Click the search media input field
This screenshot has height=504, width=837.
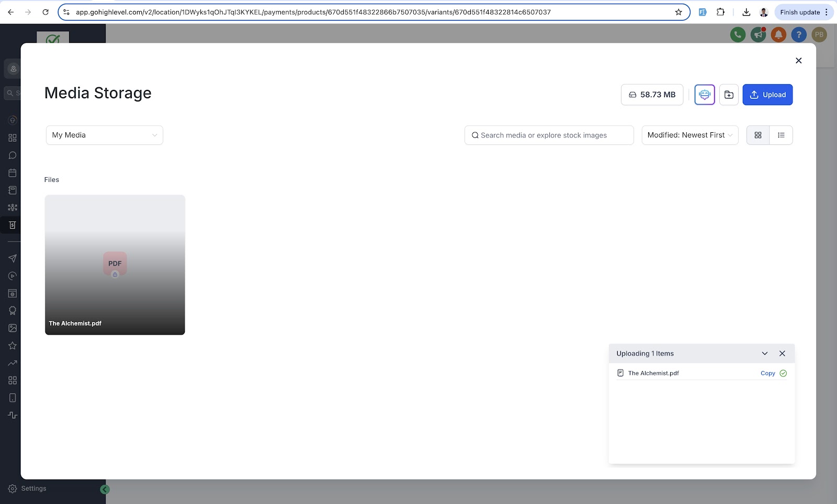549,135
